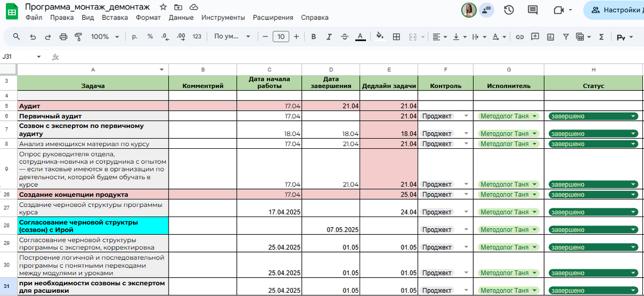The height and width of the screenshot is (296, 644).
Task: Open number format 123 menu
Action: point(197,37)
